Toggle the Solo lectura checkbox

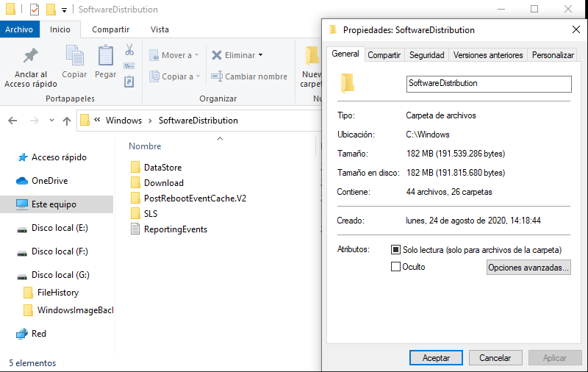point(395,250)
